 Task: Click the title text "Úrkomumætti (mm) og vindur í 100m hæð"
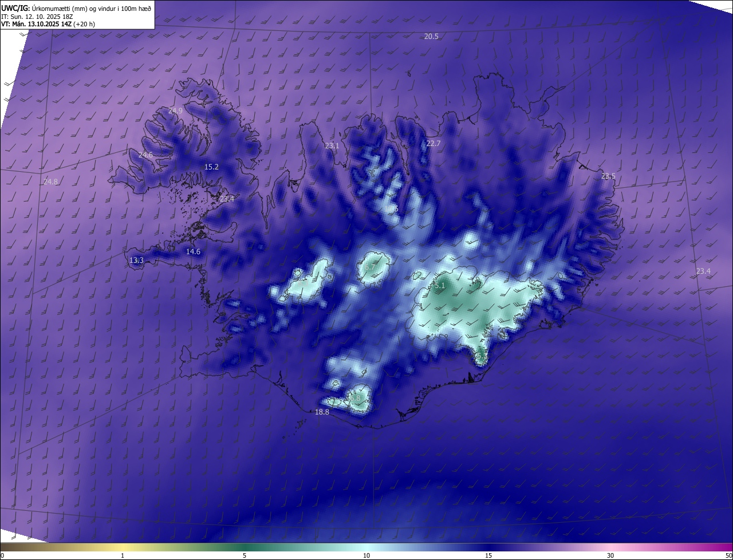click(x=92, y=7)
